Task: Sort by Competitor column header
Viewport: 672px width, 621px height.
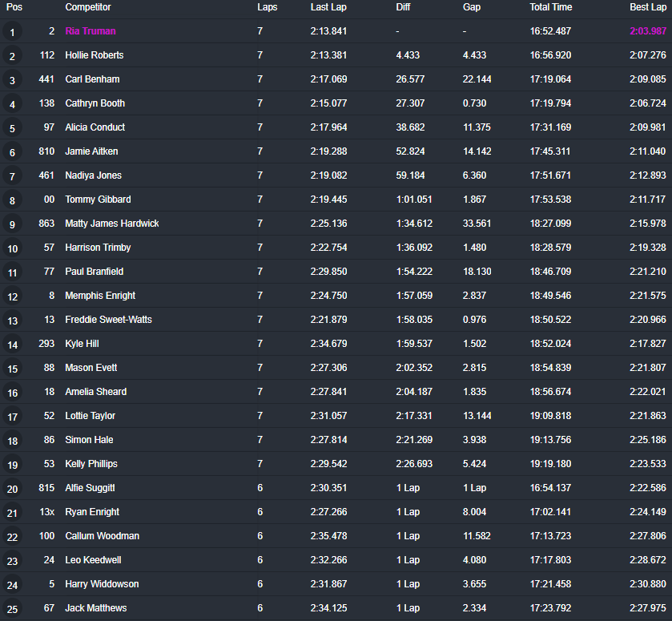Action: tap(88, 7)
